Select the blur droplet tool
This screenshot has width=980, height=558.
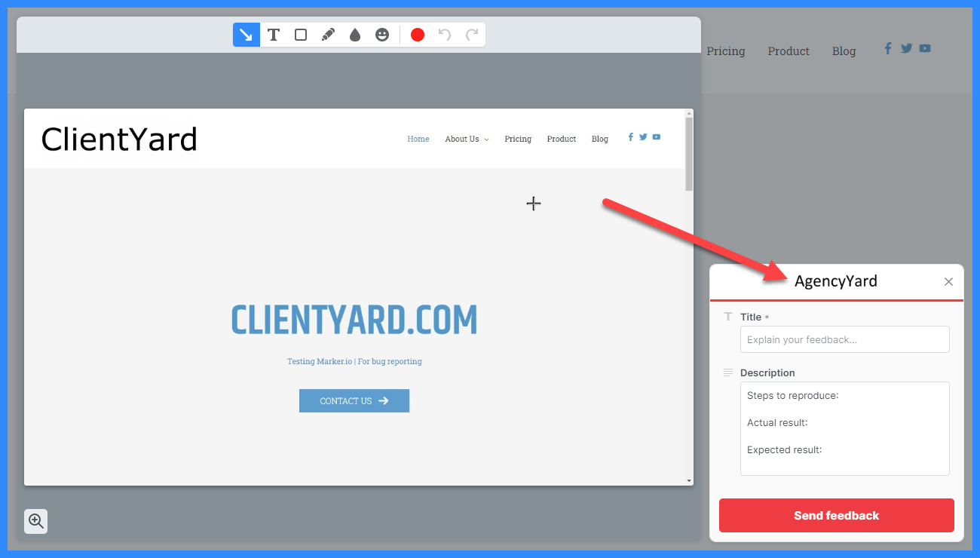pyautogui.click(x=355, y=35)
